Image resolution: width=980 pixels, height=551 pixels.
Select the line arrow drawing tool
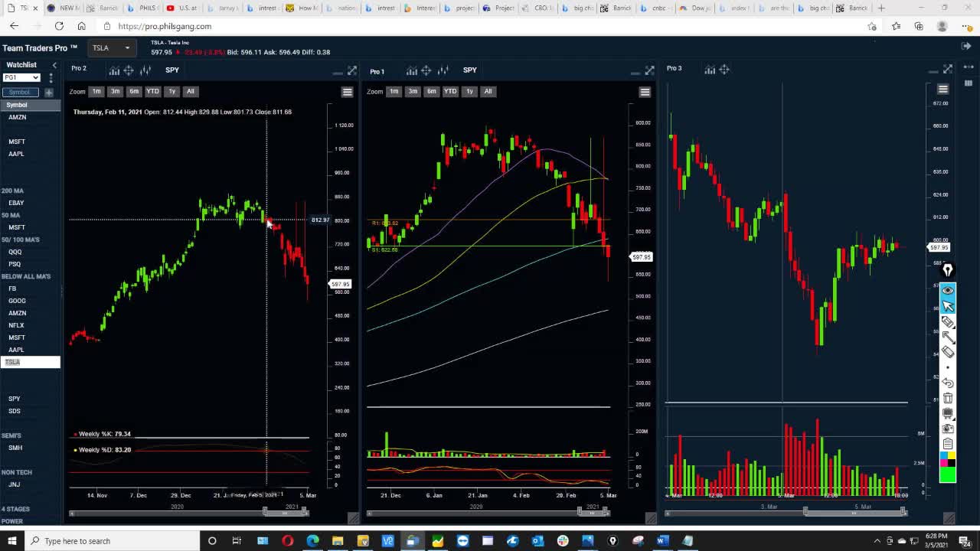(948, 337)
